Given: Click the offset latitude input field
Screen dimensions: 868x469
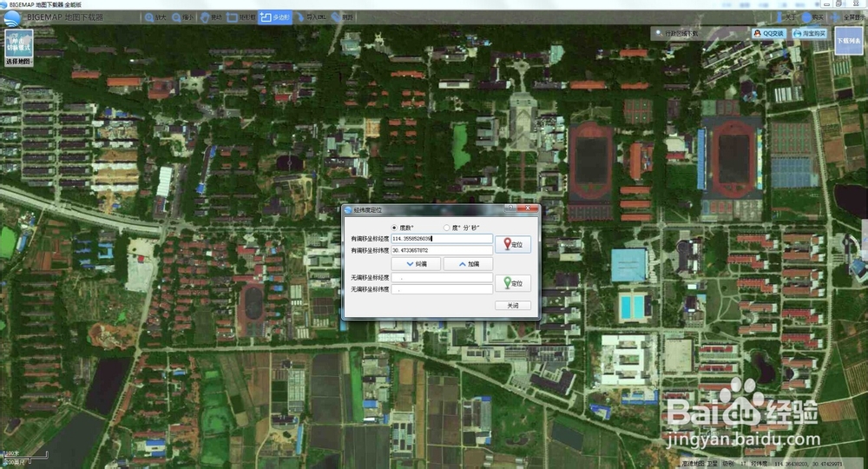Looking at the screenshot, I should click(442, 250).
